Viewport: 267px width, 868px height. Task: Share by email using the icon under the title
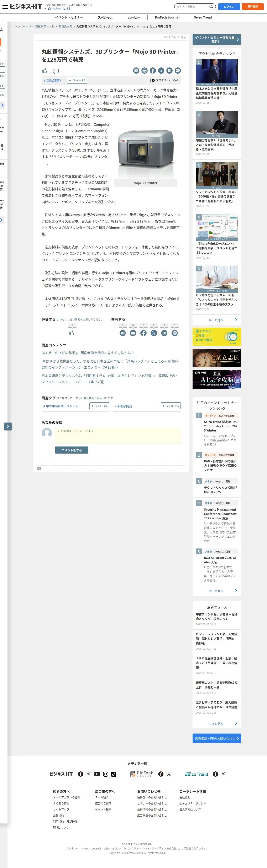(x=136, y=70)
